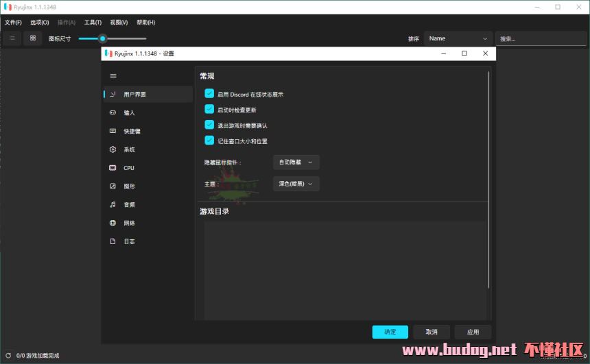Click the hamburger menu icon in settings sidebar

(x=113, y=76)
